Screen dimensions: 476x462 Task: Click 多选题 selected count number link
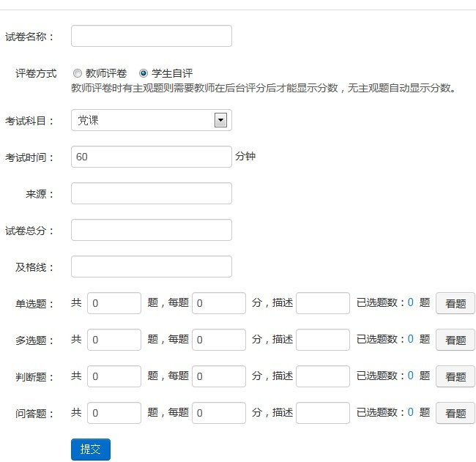(410, 339)
